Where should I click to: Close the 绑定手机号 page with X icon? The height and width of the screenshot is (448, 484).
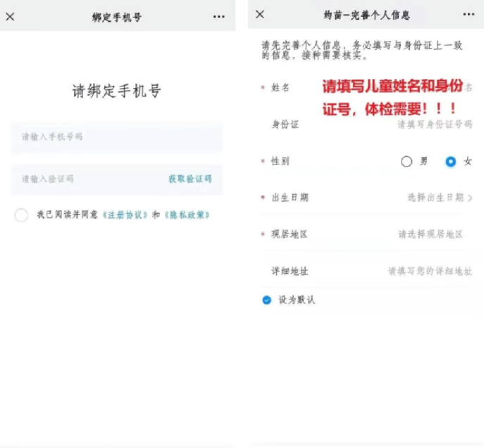10,16
